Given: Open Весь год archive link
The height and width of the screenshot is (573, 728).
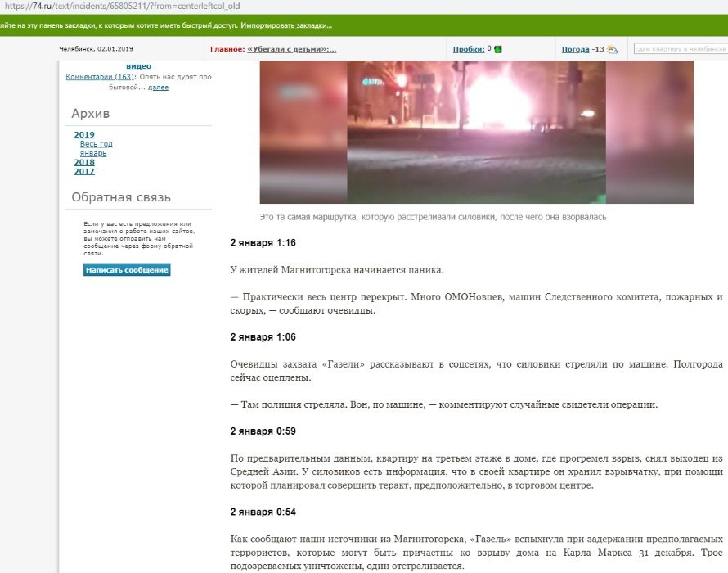Looking at the screenshot, I should [x=96, y=143].
